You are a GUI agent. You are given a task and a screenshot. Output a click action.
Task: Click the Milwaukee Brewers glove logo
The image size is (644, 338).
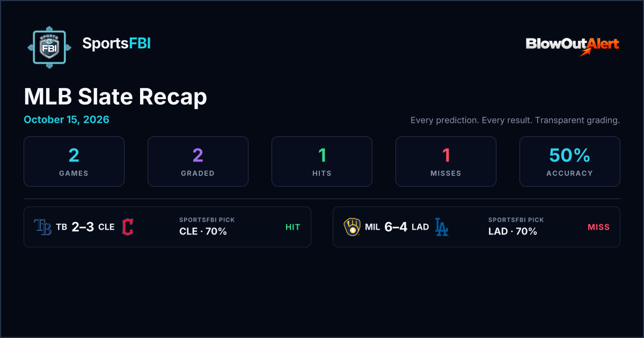352,227
